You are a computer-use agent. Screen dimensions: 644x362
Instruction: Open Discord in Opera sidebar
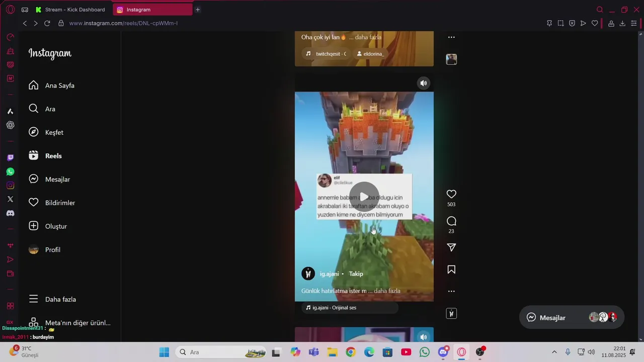coord(10,213)
